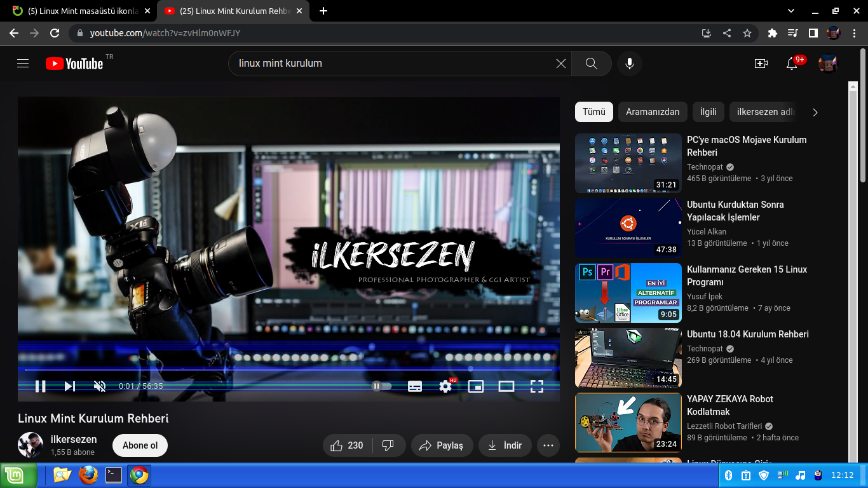Image resolution: width=868 pixels, height=488 pixels.
Task: Enter fullscreen on the video player
Action: (537, 386)
